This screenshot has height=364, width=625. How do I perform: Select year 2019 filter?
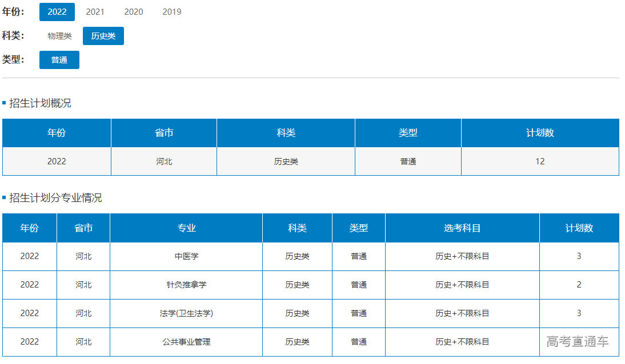pos(172,12)
